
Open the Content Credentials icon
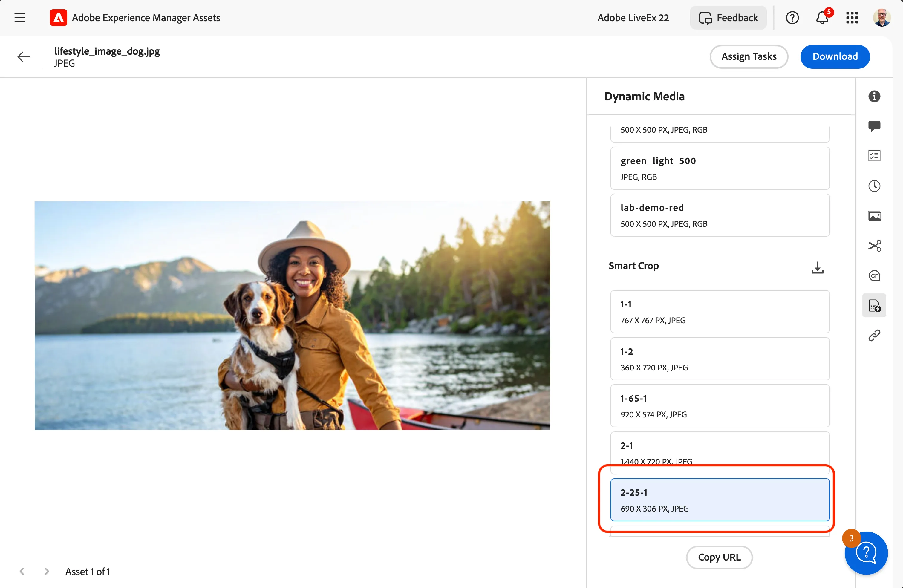coord(874,275)
